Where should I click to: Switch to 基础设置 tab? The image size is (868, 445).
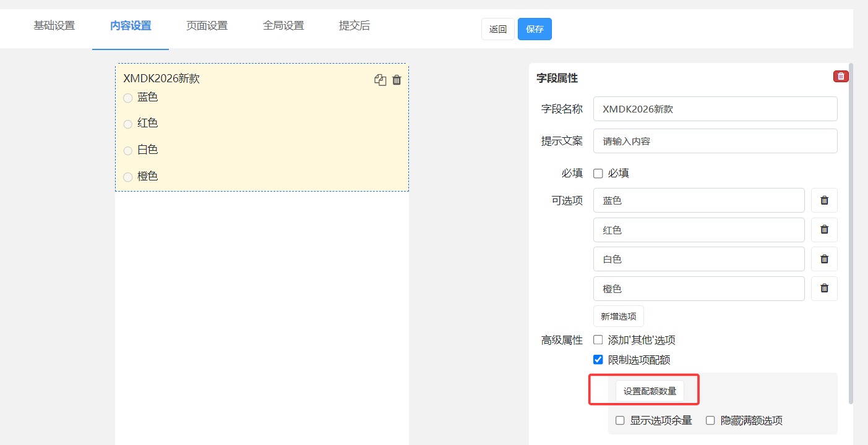[54, 26]
